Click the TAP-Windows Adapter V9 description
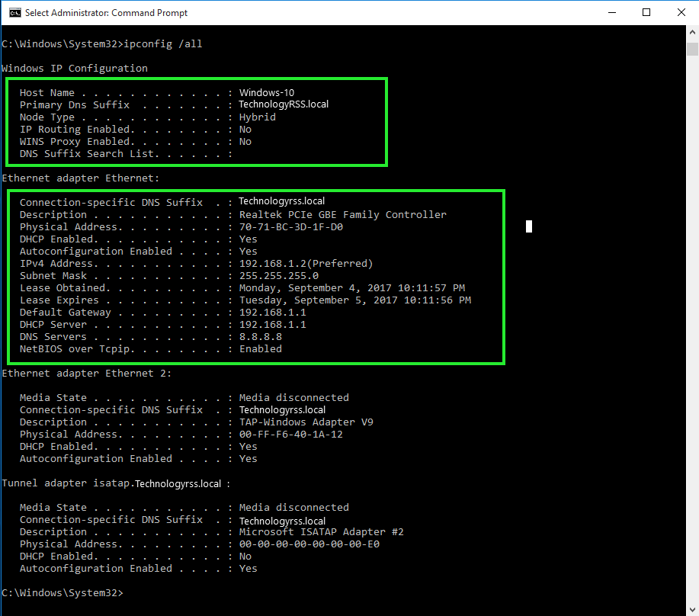699x616 pixels. click(306, 422)
